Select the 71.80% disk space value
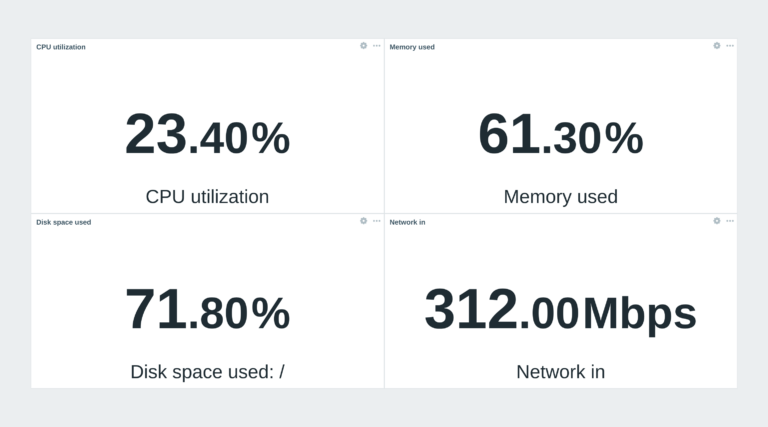Image resolution: width=768 pixels, height=427 pixels. 207,309
